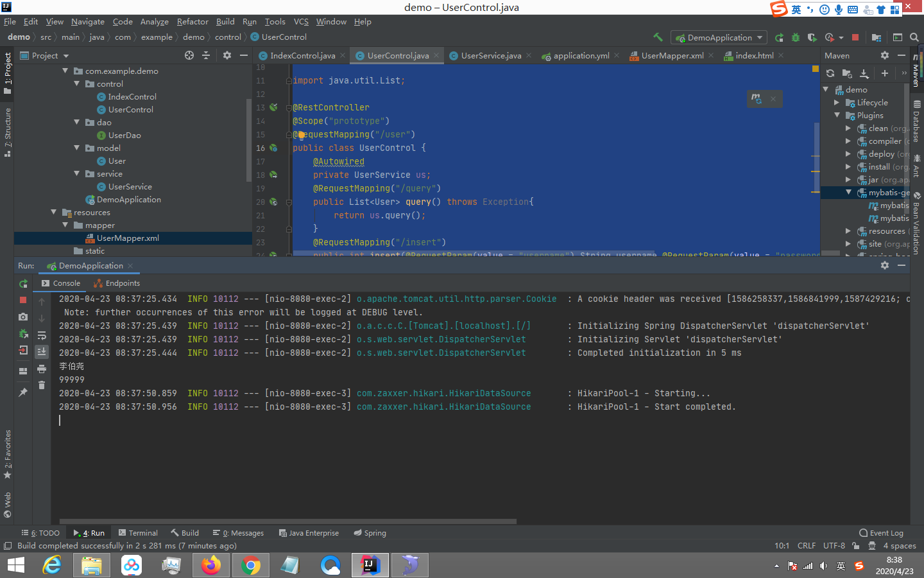Expand the compiler plugin node
The width and height of the screenshot is (924, 578).
(848, 141)
